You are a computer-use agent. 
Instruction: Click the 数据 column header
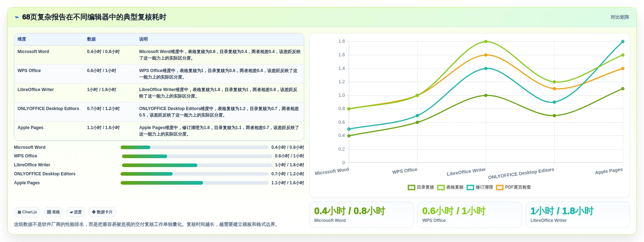pyautogui.click(x=91, y=39)
